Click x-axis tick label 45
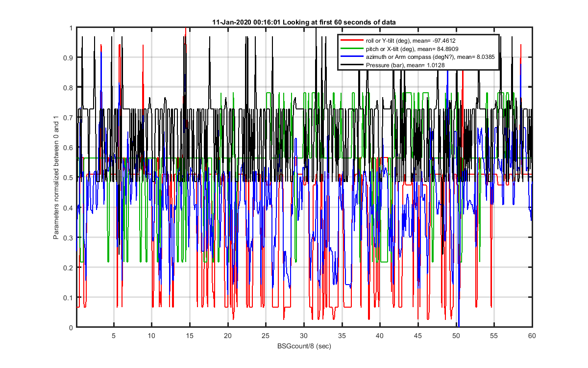Screen dimensions: 588x368 417,335
